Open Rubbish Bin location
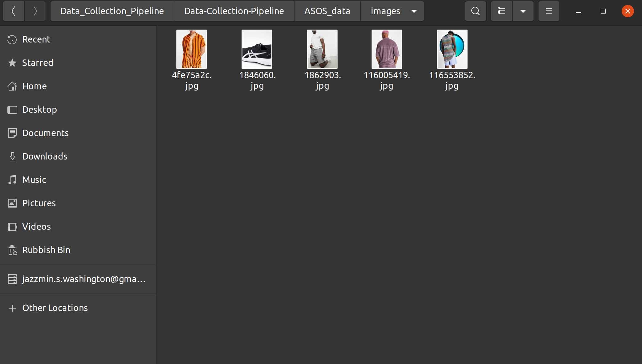The image size is (642, 364). [x=46, y=250]
